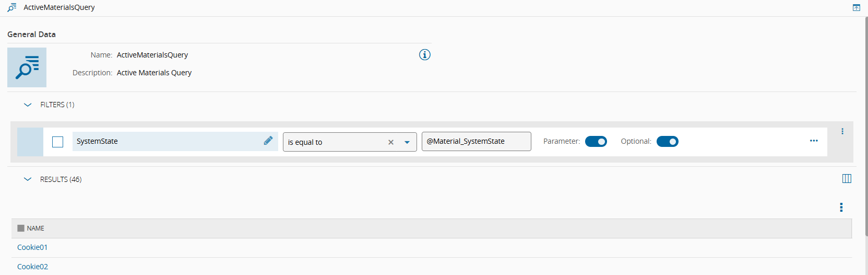Select all rows with NAME header checkbox
868x275 pixels.
click(21, 228)
